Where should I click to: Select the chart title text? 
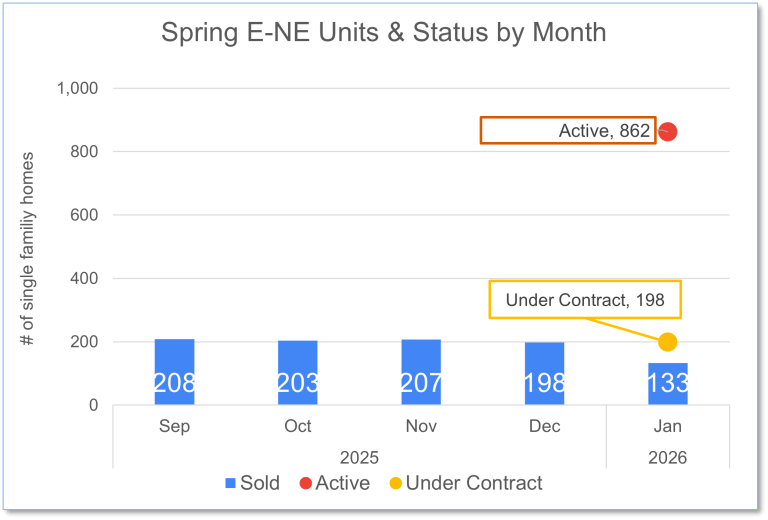click(384, 32)
